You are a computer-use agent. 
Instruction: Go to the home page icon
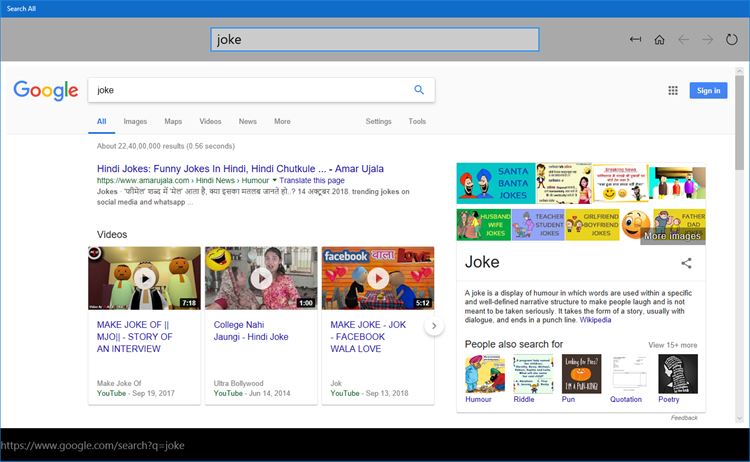pyautogui.click(x=659, y=39)
